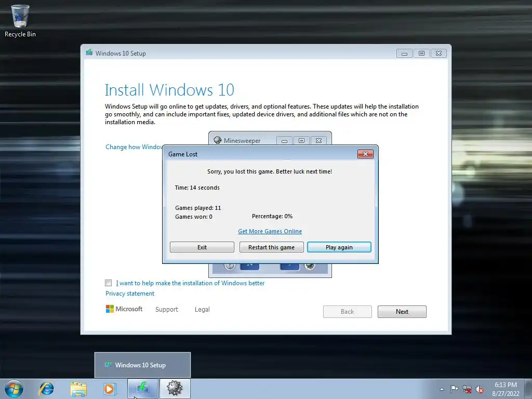The width and height of the screenshot is (532, 399).
Task: Minimize the Minesweeper window
Action: coord(284,140)
